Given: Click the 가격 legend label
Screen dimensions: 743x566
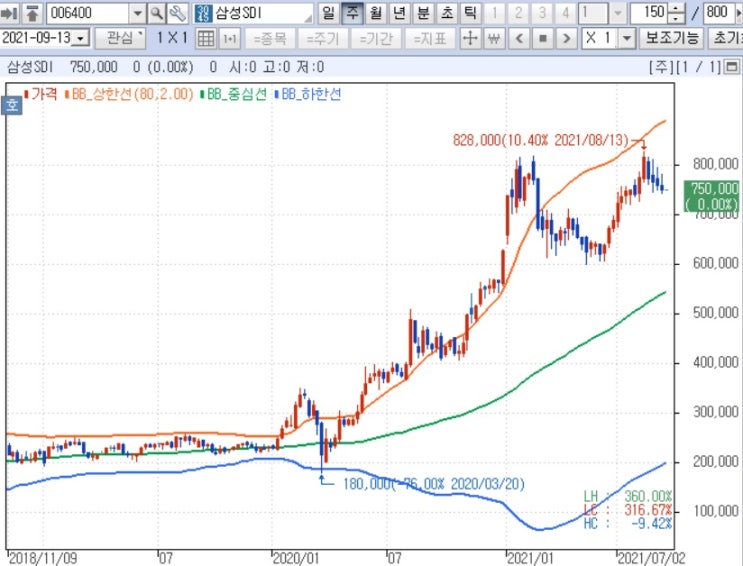Looking at the screenshot, I should click(44, 94).
